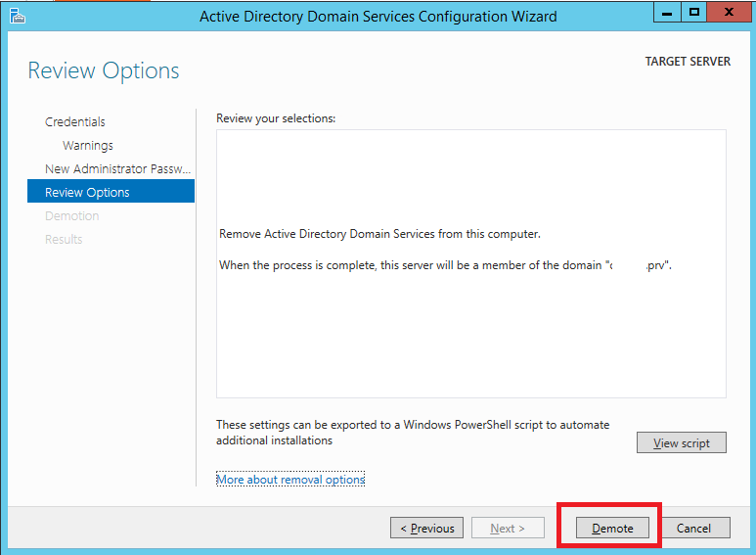Viewport: 756px width, 555px height.
Task: Click the 'TARGET SERVER' label
Action: 688,62
